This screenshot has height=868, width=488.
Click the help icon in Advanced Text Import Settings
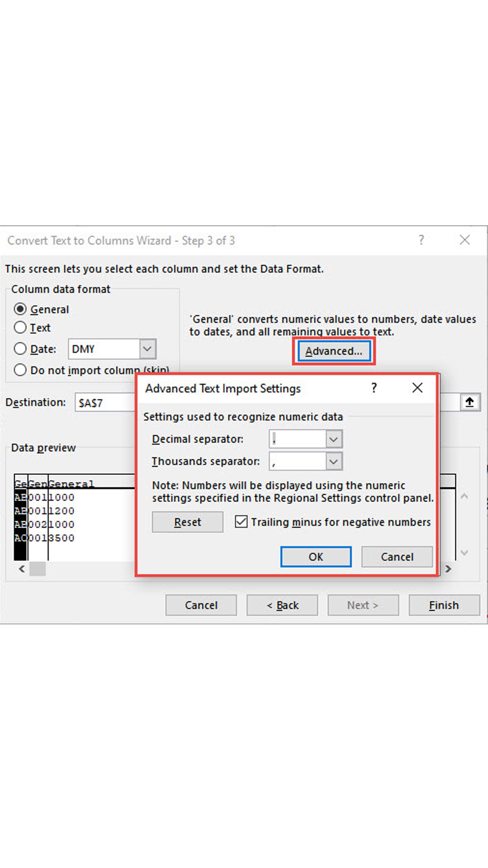tap(374, 388)
